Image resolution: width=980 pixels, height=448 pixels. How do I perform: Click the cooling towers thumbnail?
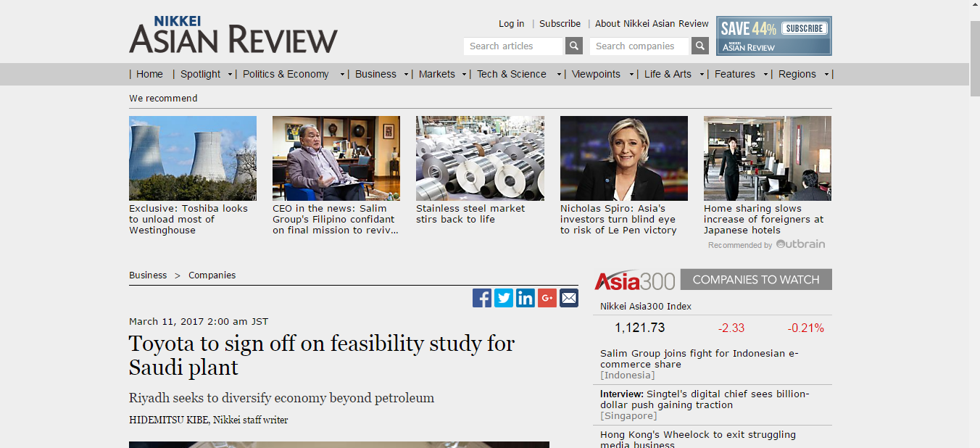[x=193, y=158]
